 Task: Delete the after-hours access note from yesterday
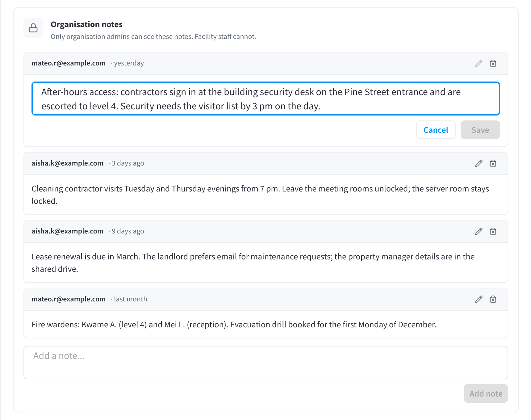(x=493, y=63)
